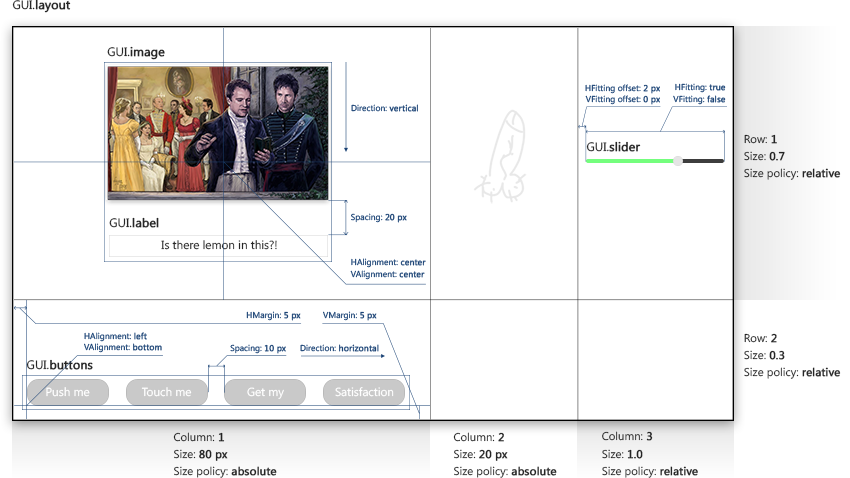
Task: Click 'Size policy: relative' under Column 3
Action: tap(649, 471)
